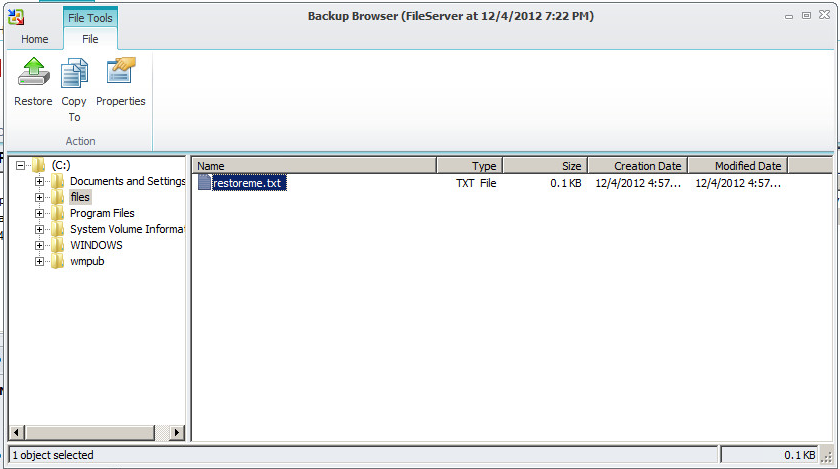
Task: Expand the files folder node
Action: coord(39,197)
